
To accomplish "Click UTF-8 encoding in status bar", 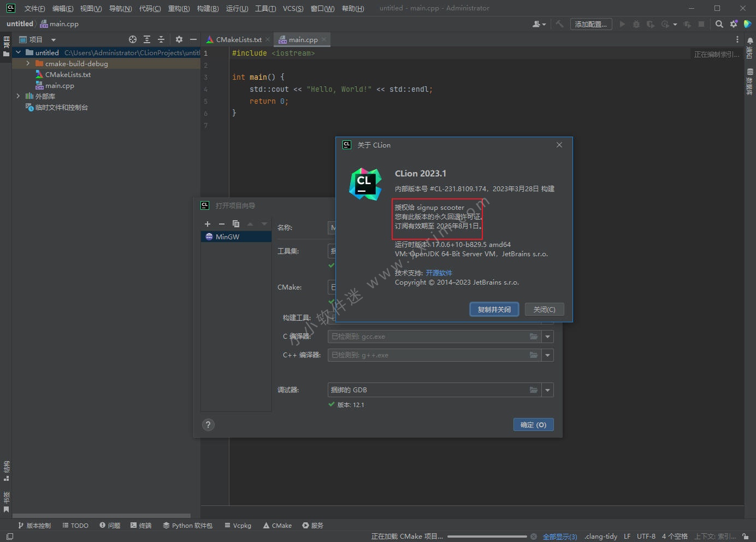I will pyautogui.click(x=646, y=537).
